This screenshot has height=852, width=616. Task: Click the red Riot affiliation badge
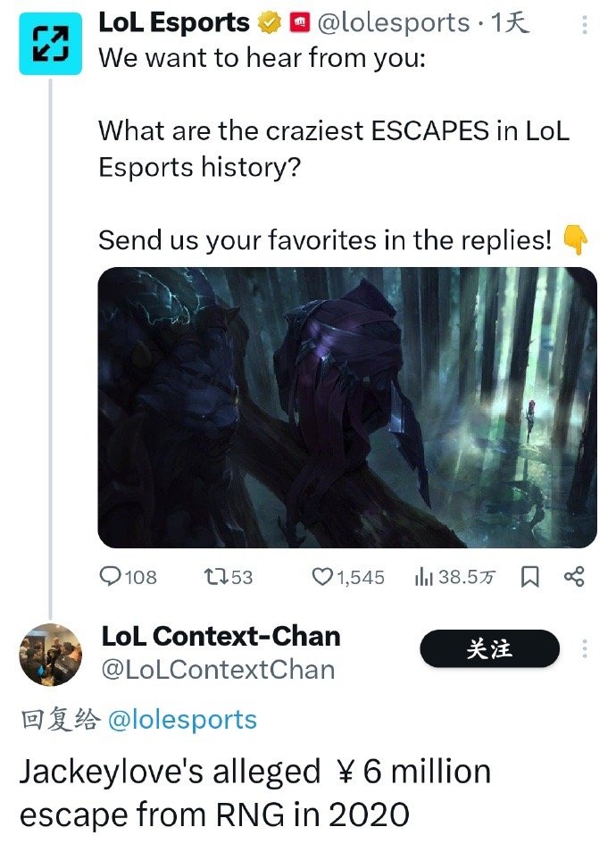[x=299, y=23]
